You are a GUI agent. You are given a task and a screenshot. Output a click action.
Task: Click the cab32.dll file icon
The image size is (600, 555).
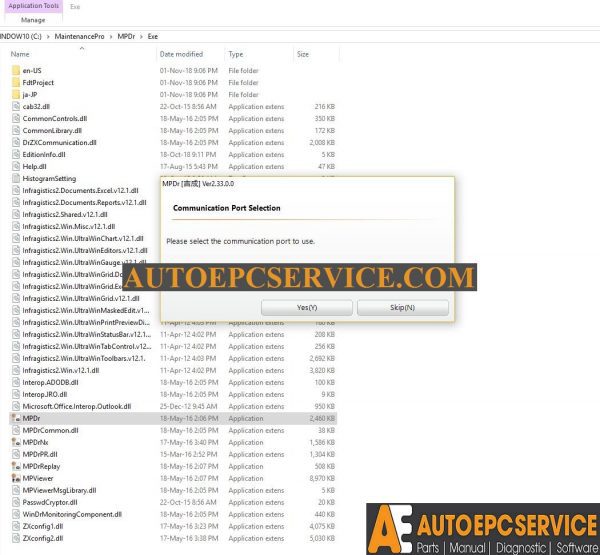point(16,106)
